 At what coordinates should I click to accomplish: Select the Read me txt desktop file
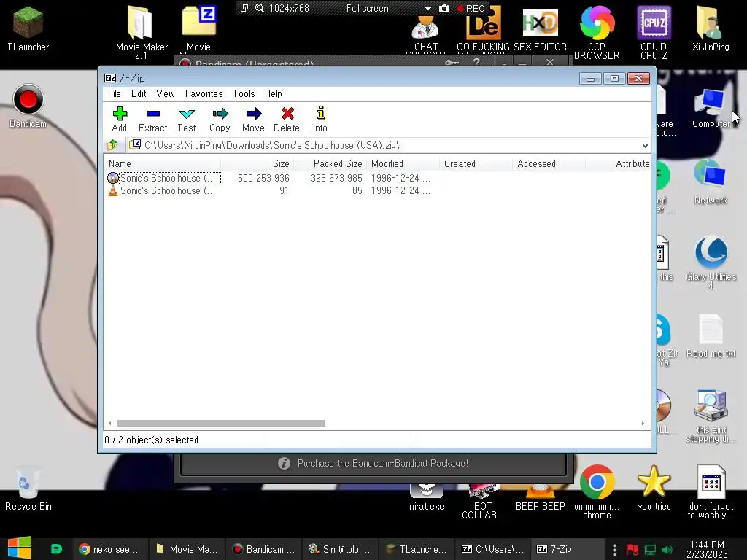711,336
